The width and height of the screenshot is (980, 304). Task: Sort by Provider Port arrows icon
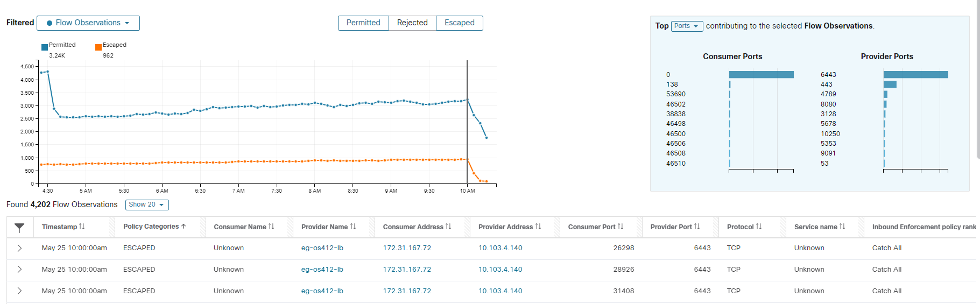(697, 227)
